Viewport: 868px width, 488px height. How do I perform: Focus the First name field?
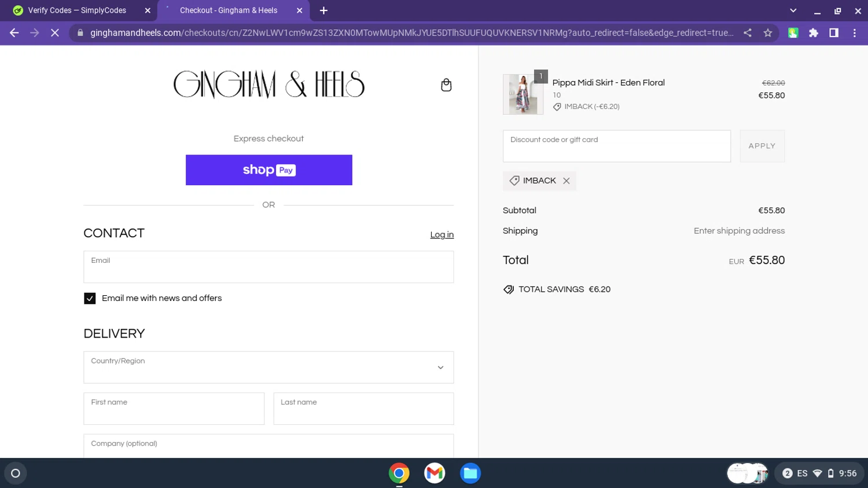(x=174, y=409)
